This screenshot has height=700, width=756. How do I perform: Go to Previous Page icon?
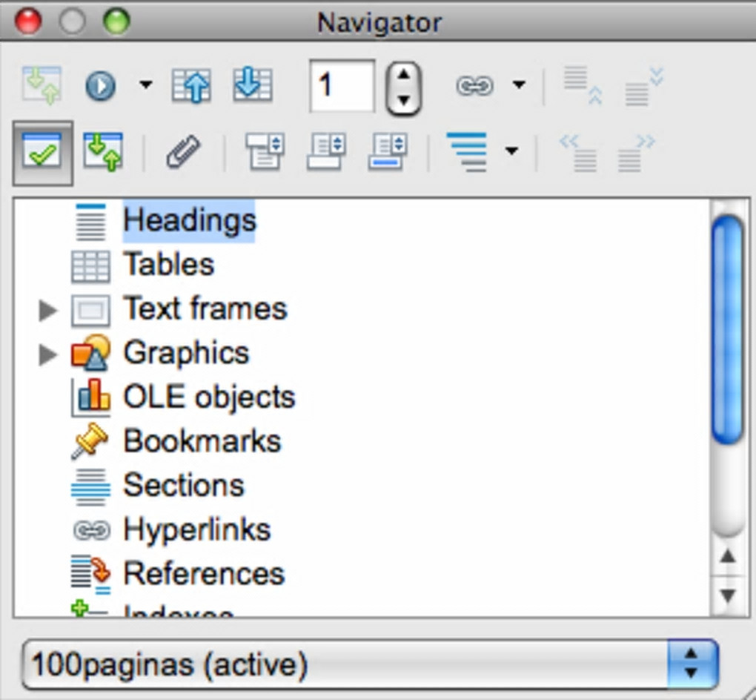[x=191, y=86]
